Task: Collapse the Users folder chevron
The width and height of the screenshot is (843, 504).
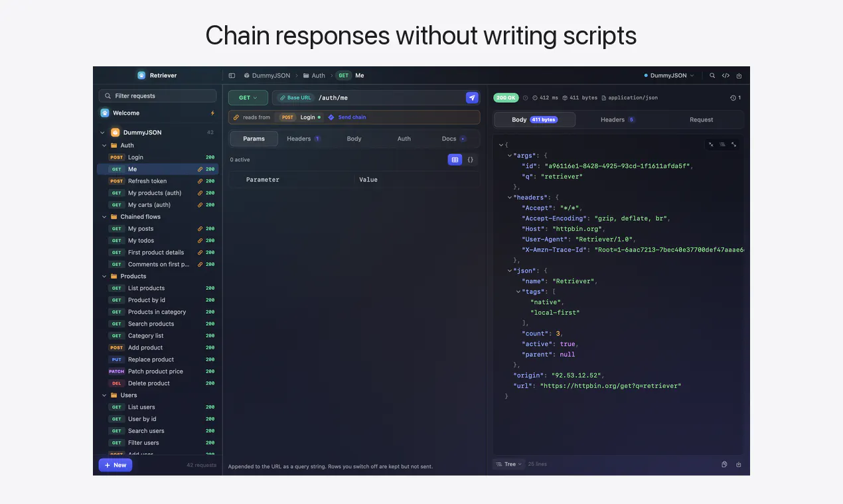Action: [x=104, y=395]
